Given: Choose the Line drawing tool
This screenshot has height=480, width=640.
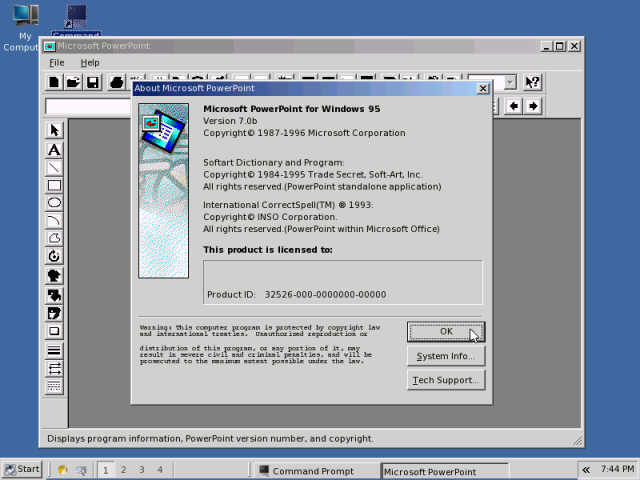Looking at the screenshot, I should [54, 167].
